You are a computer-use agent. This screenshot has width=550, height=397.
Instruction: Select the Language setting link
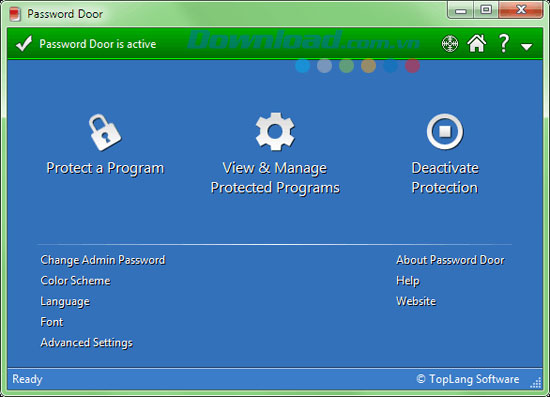(x=65, y=302)
